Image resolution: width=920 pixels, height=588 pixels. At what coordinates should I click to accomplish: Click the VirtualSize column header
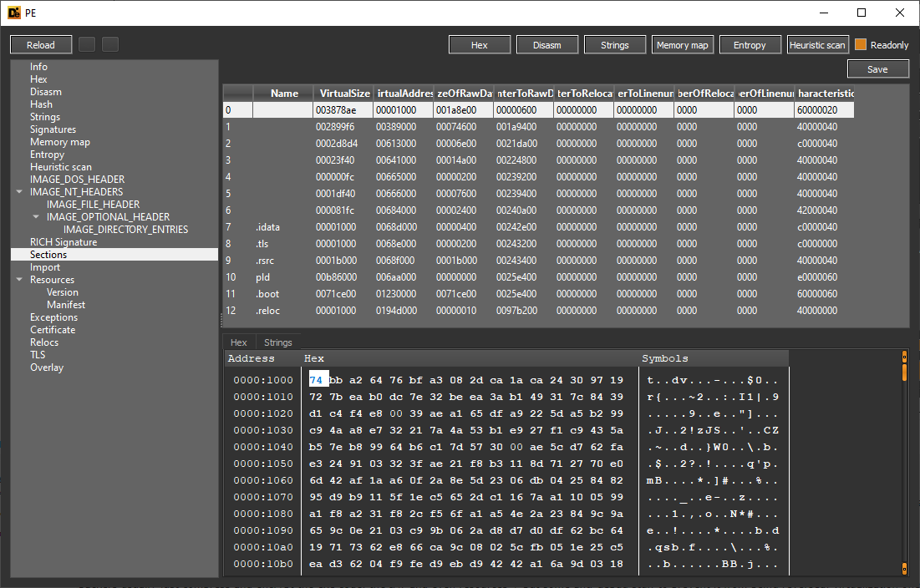(342, 94)
